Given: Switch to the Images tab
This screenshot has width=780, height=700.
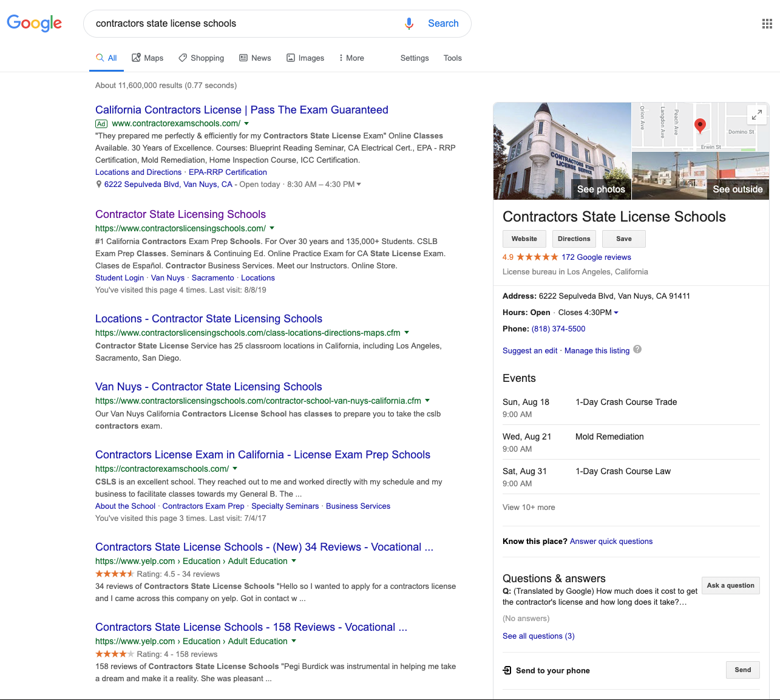Looking at the screenshot, I should click(x=305, y=58).
